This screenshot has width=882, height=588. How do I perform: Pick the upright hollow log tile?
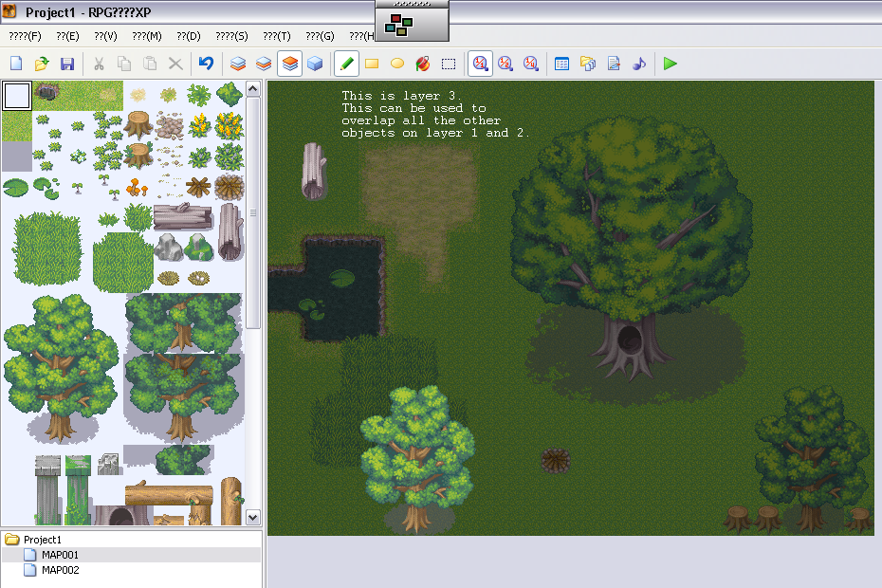(230, 231)
